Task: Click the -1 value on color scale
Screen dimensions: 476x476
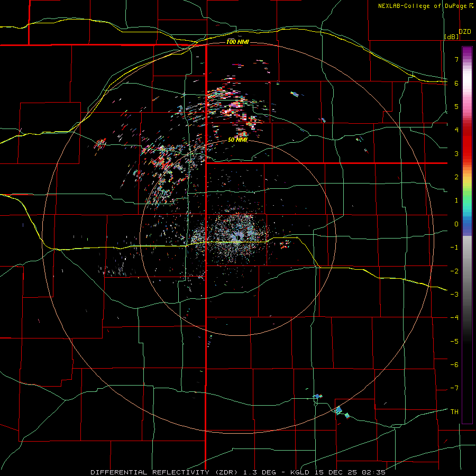Action: [x=454, y=248]
